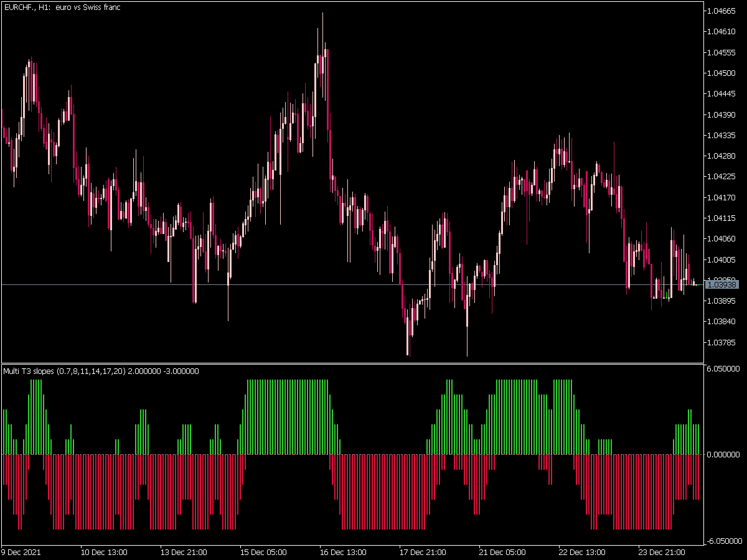Click the 10 Dec 13:00 time label
Screen dimensions: 747x560
104,552
